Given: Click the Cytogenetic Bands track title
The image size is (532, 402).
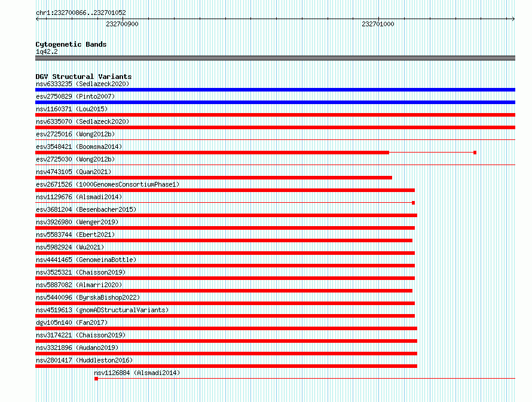Looking at the screenshot, I should click(71, 44).
